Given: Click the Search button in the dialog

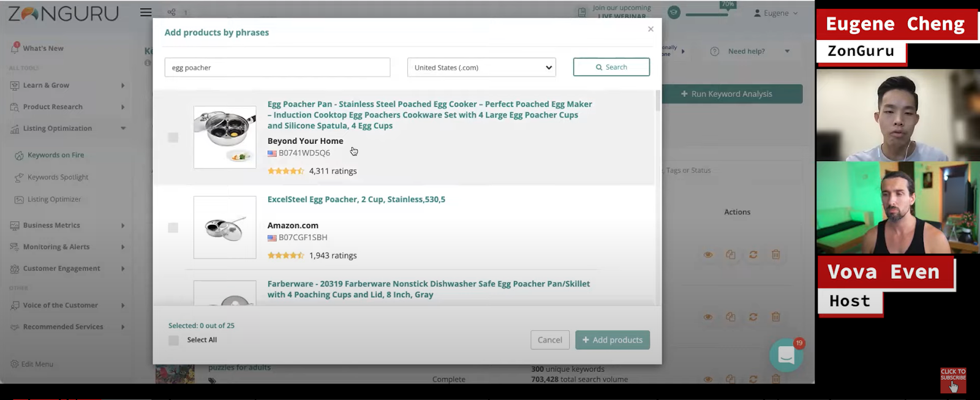Looking at the screenshot, I should [611, 67].
